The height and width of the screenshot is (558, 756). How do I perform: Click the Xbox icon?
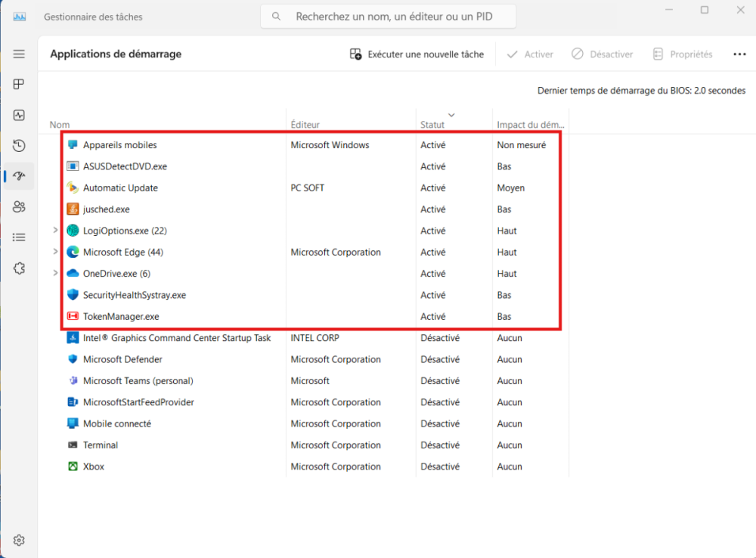[73, 467]
